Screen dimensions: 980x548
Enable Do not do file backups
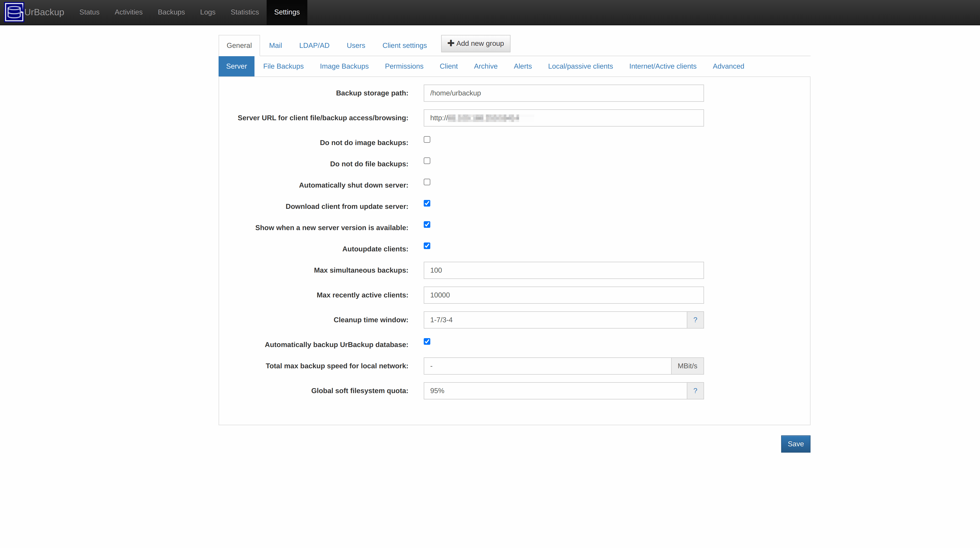click(x=427, y=160)
